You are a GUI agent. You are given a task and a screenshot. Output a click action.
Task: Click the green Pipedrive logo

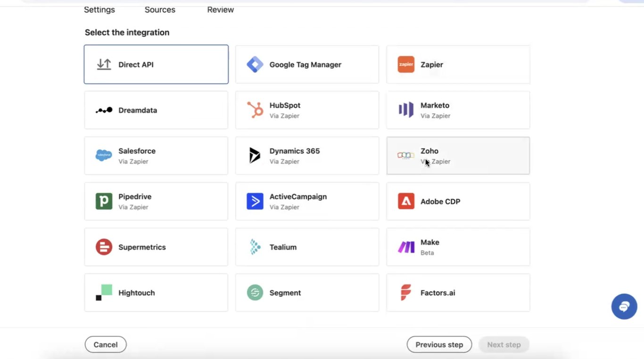104,201
